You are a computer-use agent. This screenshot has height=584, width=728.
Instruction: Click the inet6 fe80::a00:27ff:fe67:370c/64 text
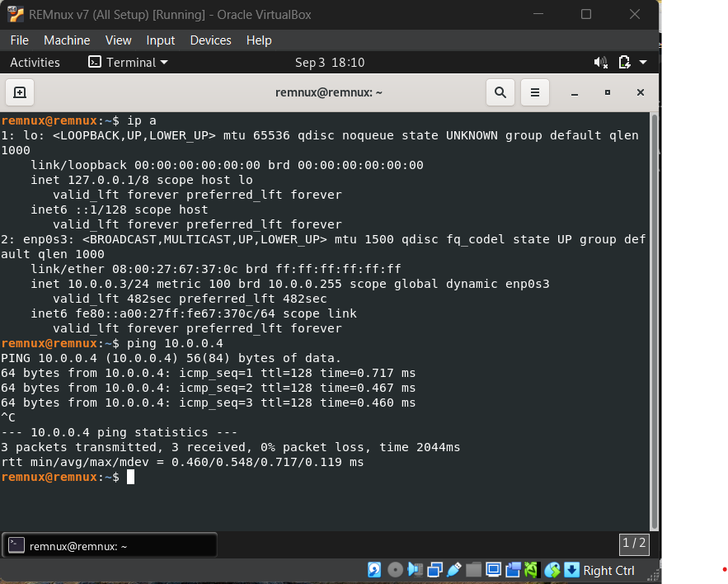(x=153, y=313)
